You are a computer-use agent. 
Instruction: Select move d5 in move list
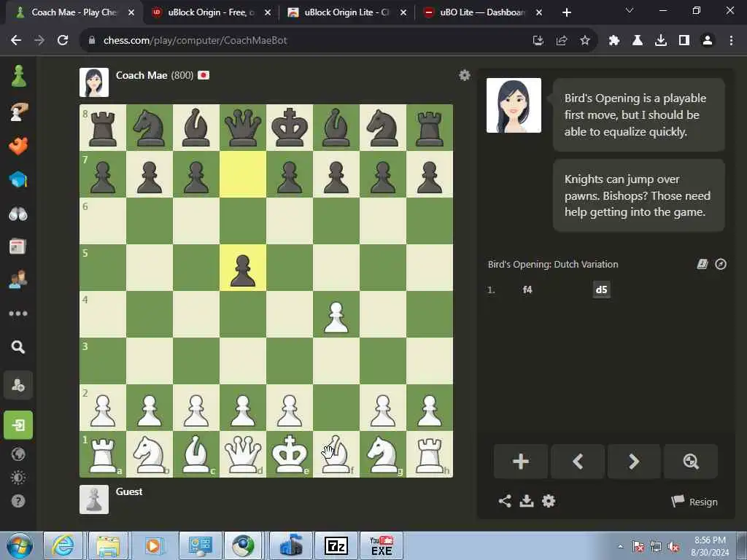pyautogui.click(x=601, y=289)
